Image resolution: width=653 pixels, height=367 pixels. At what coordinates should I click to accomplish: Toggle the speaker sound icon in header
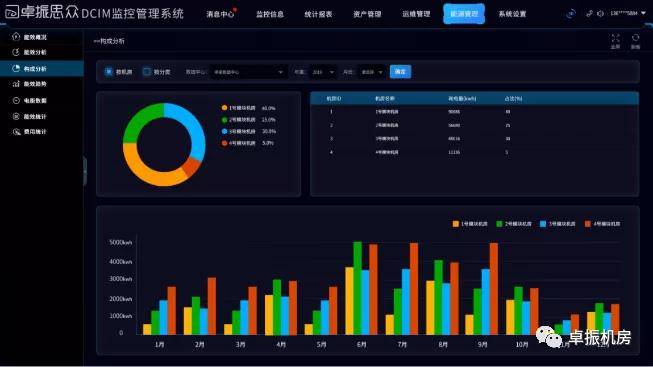click(x=600, y=14)
